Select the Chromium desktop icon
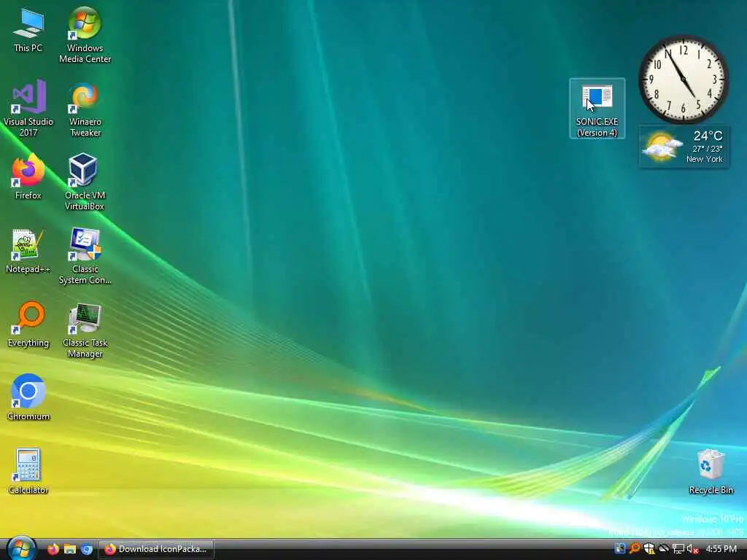The height and width of the screenshot is (560, 747). click(28, 397)
